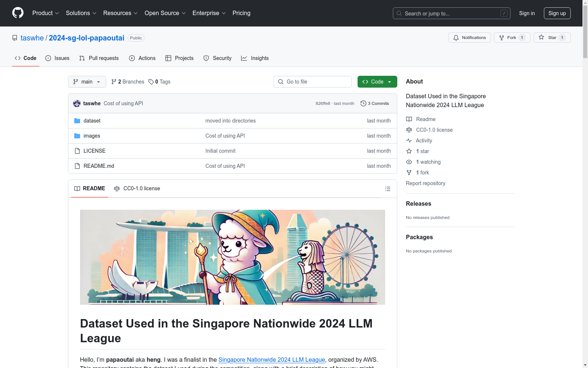Click the taswhe avatar in commit row
This screenshot has width=588, height=368.
click(x=77, y=103)
